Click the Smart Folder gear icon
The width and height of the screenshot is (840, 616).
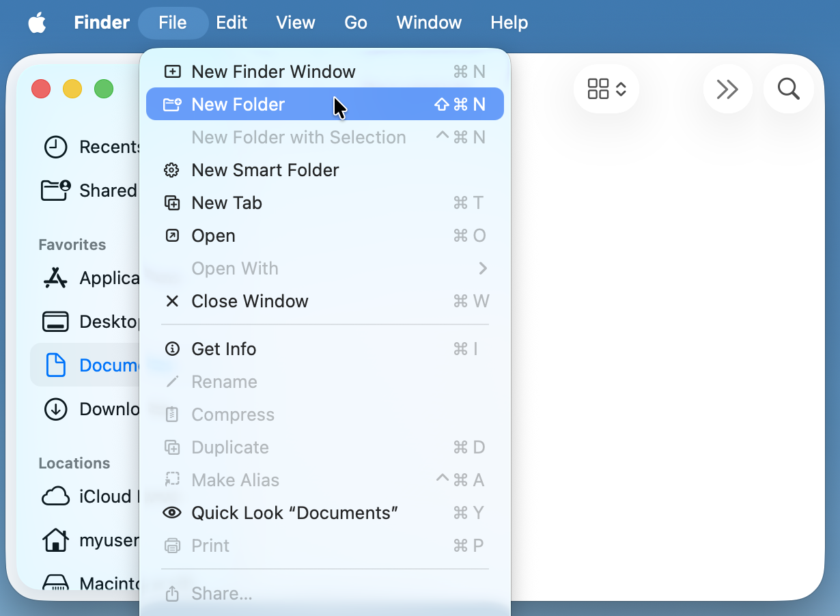pyautogui.click(x=172, y=170)
